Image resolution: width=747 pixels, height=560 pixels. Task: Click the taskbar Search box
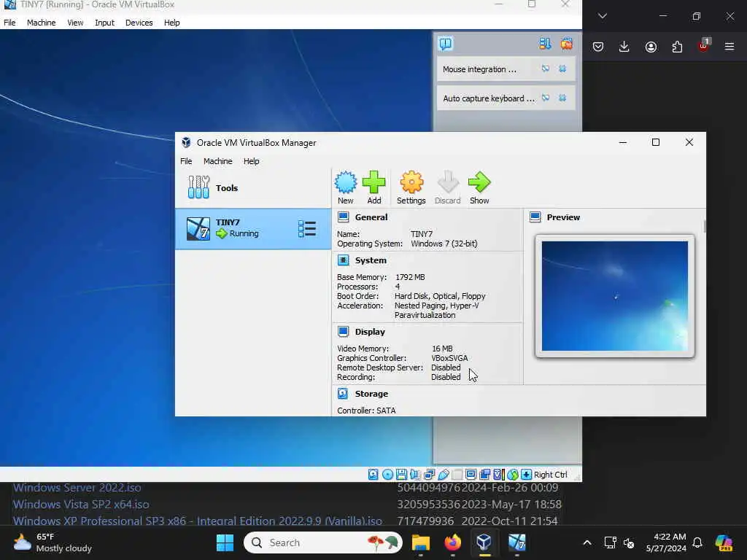click(x=323, y=542)
